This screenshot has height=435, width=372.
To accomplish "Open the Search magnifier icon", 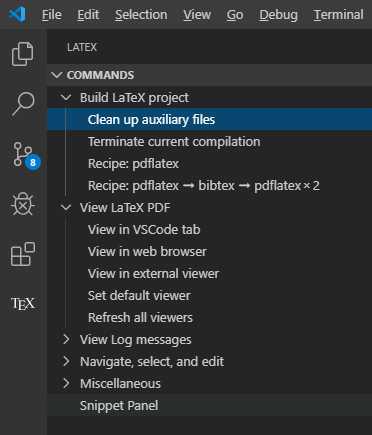I will pos(23,104).
